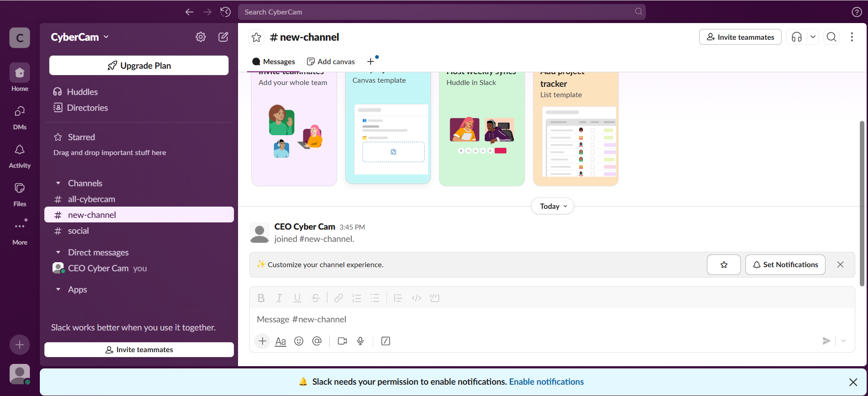Toggle inline code formatting
868x396 pixels.
coord(416,298)
